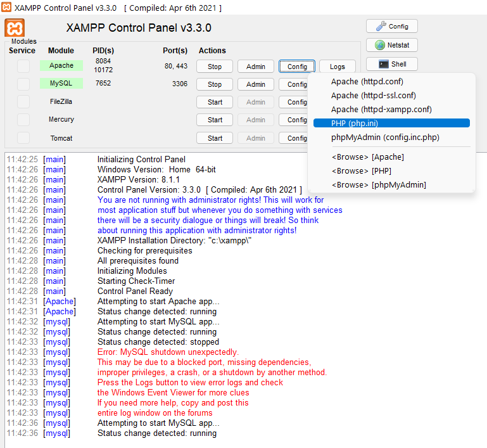Click Apache ports value "80, 443"

tap(176, 66)
